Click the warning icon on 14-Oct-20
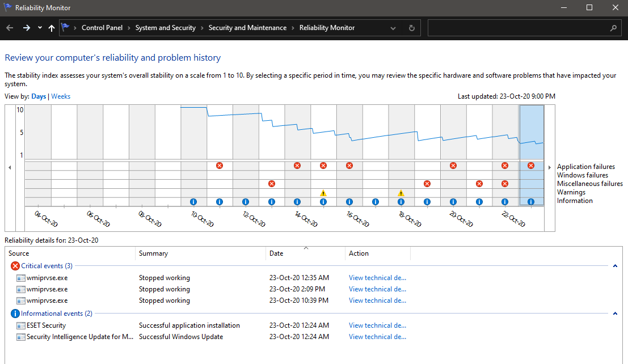628x364 pixels. pos(323,193)
